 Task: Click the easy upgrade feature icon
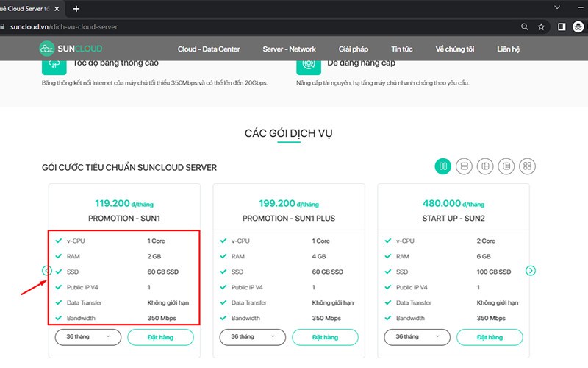[308, 67]
